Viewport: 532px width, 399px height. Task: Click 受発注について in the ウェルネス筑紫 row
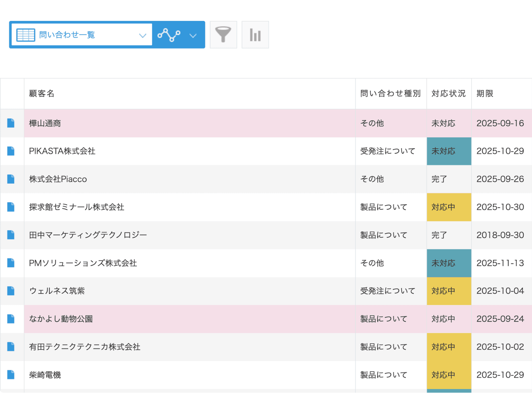coord(388,291)
